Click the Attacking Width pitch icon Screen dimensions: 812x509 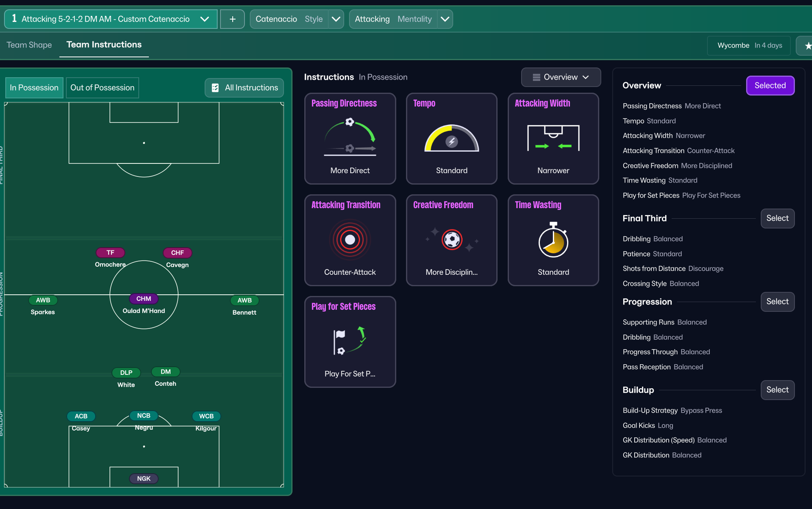coord(553,138)
